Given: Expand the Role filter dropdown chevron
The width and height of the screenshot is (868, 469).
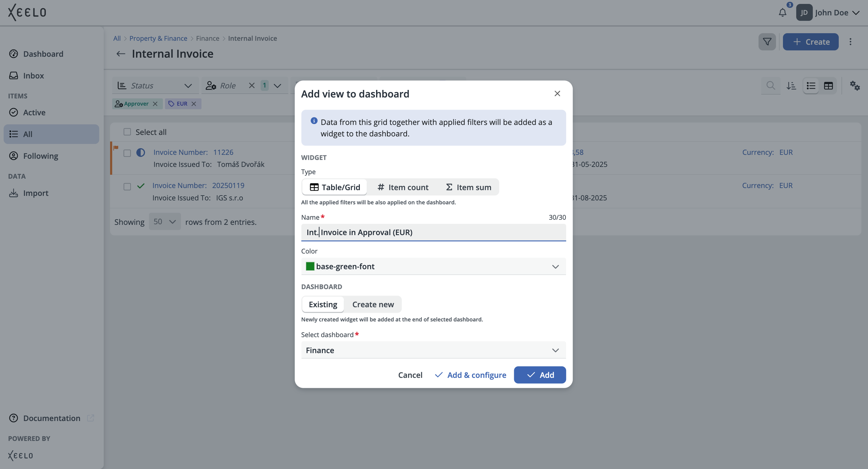Looking at the screenshot, I should click(277, 86).
